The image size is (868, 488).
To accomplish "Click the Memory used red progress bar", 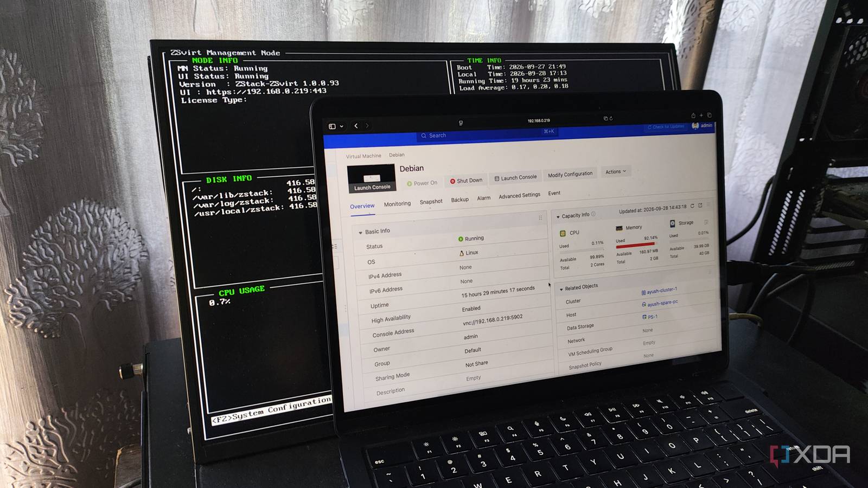I will [636, 245].
